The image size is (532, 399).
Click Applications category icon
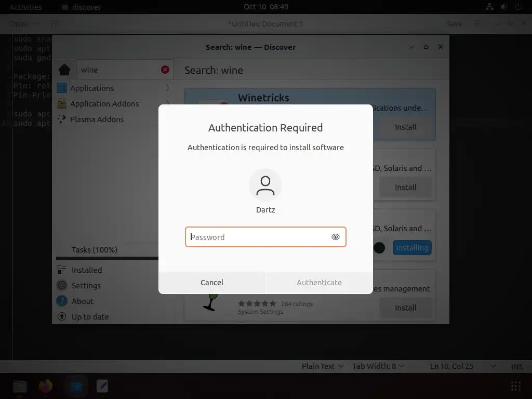tap(62, 88)
